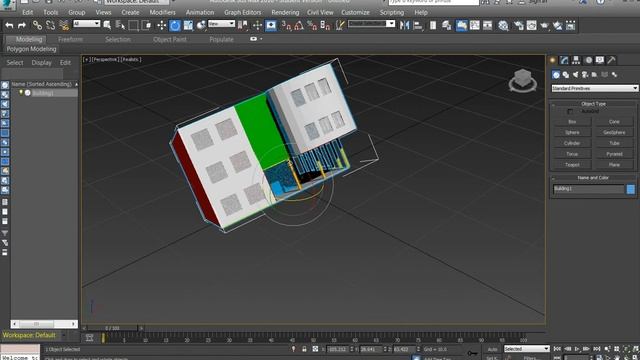Toggle visibility of Building1 object
Screen dimensions: 640x360
point(21,93)
